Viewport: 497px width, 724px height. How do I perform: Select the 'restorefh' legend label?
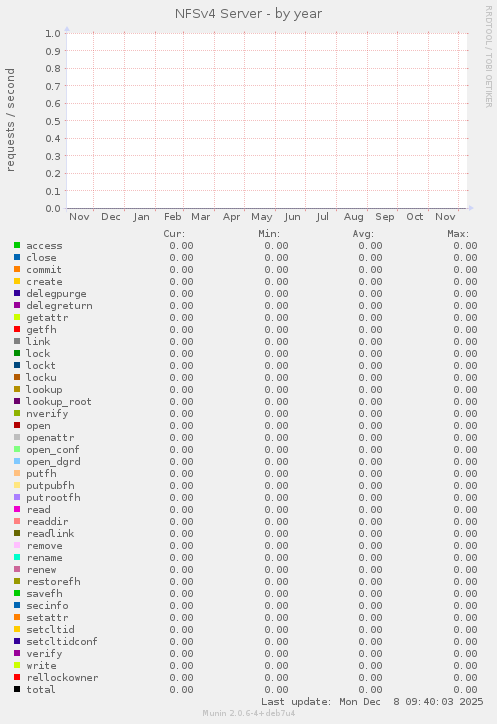(53, 582)
